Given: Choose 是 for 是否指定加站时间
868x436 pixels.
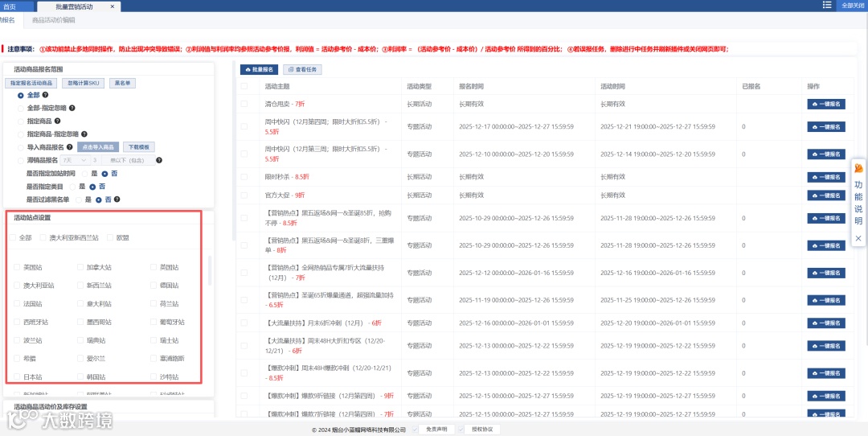Looking at the screenshot, I should tap(85, 174).
